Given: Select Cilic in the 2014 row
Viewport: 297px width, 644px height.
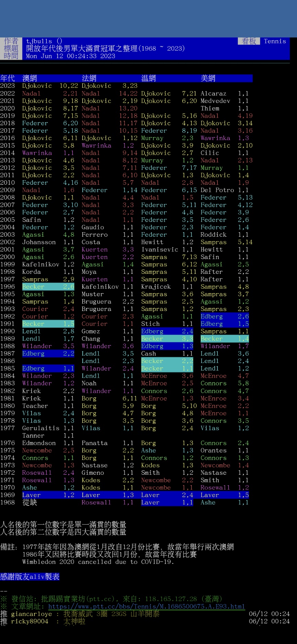Looking at the screenshot, I should coord(210,153).
